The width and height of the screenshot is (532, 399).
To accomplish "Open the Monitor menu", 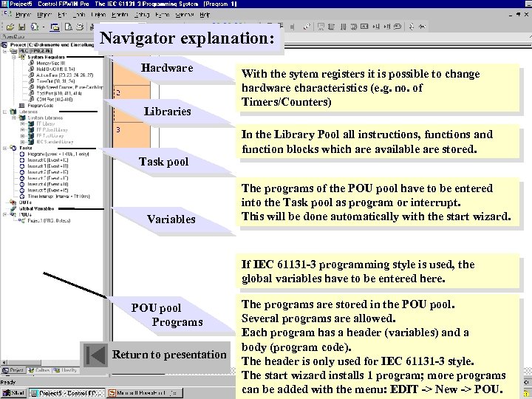I will click(120, 15).
